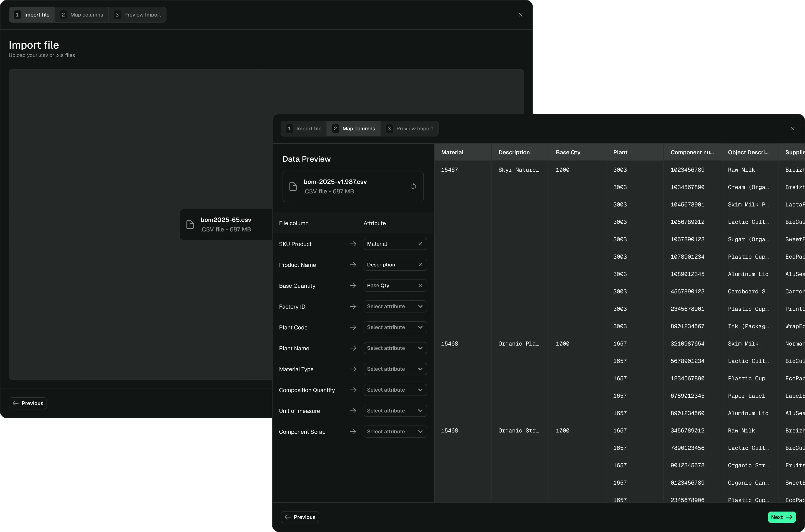Click the file icon of bom-2025-v1.987.csv
Screen dimensions: 805x532
tap(293, 186)
